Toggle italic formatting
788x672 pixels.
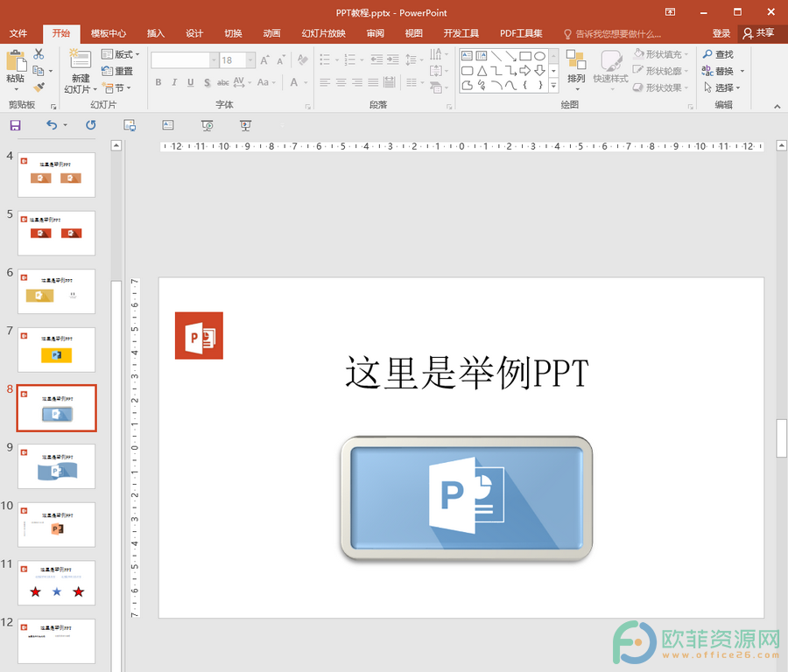174,82
